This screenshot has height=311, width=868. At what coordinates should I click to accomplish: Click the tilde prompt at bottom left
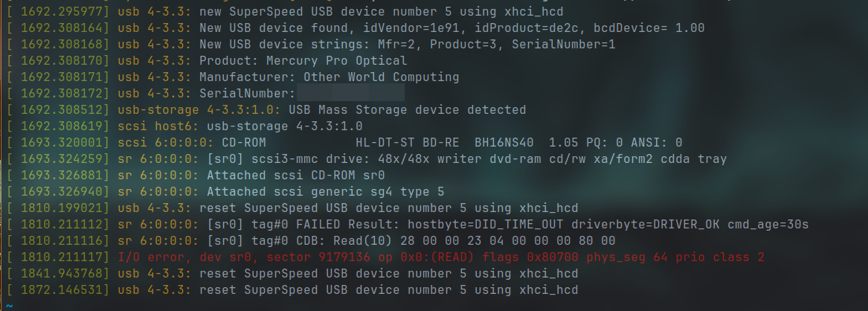pyautogui.click(x=10, y=306)
